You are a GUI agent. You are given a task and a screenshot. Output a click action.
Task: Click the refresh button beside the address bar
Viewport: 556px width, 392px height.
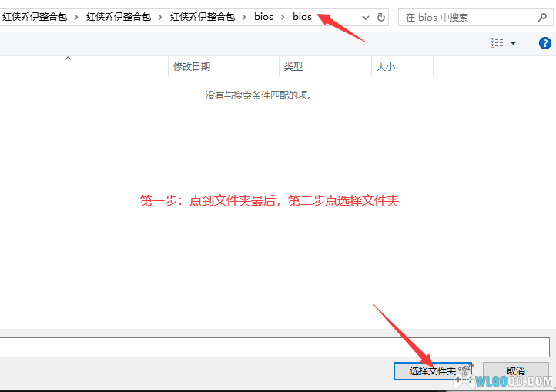point(381,17)
